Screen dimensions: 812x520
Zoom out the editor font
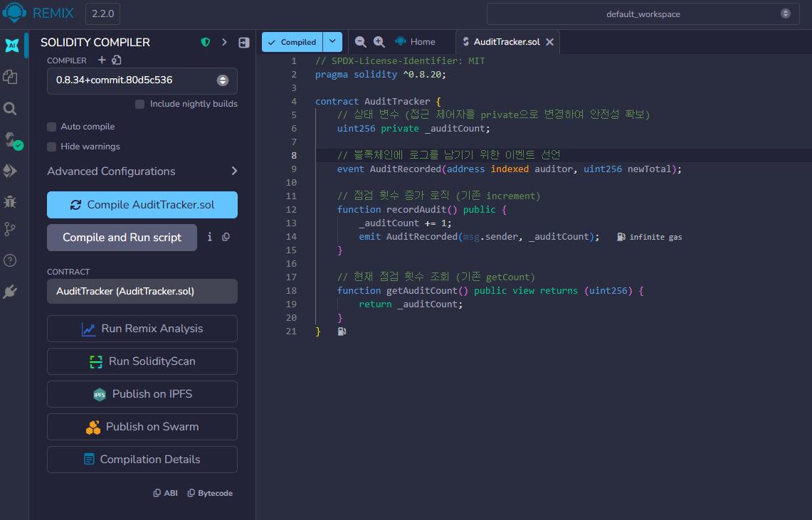coord(360,42)
